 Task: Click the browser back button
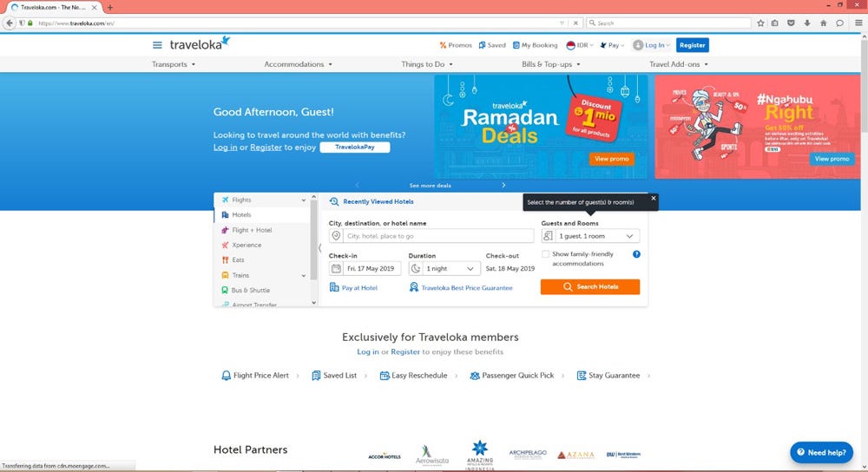pos(10,23)
